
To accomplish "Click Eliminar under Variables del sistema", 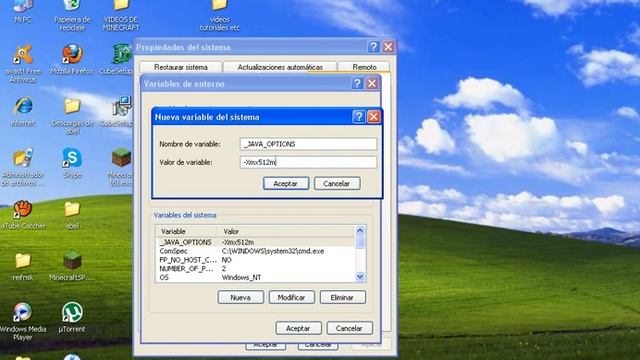I will (x=342, y=297).
